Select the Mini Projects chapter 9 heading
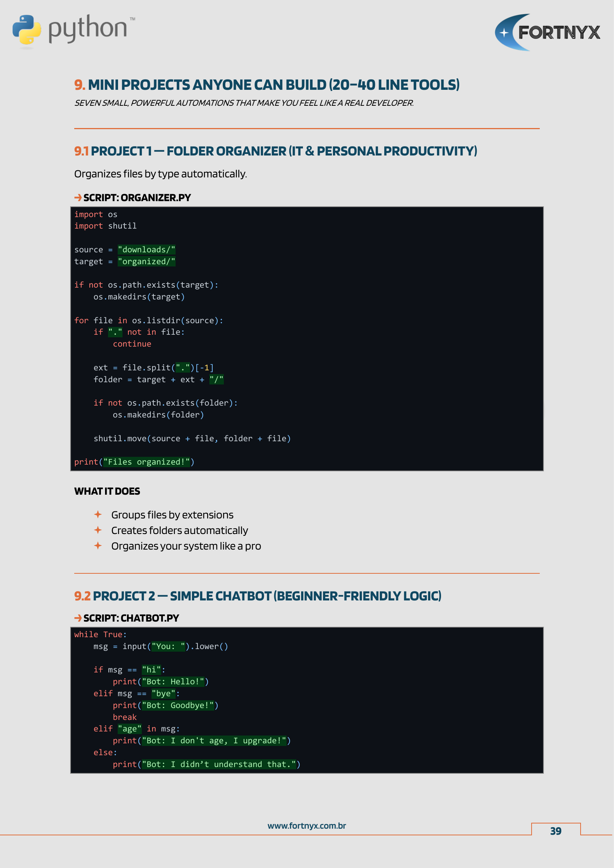The width and height of the screenshot is (614, 868). (x=267, y=85)
